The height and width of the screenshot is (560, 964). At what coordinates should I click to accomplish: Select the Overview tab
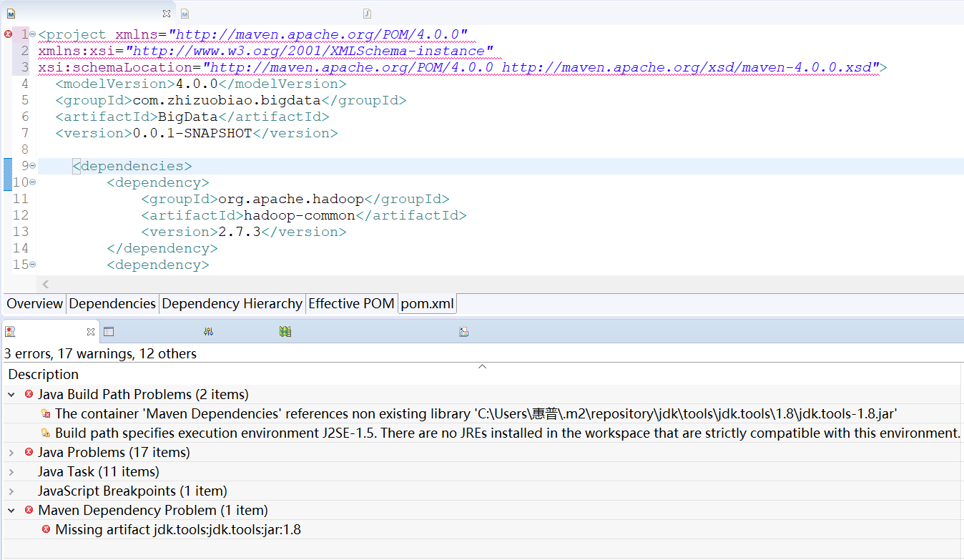pos(34,303)
